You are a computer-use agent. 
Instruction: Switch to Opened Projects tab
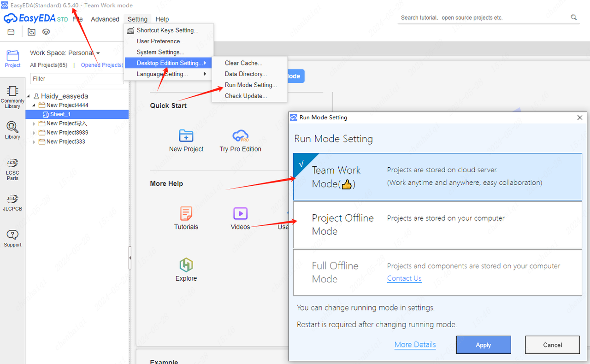102,65
